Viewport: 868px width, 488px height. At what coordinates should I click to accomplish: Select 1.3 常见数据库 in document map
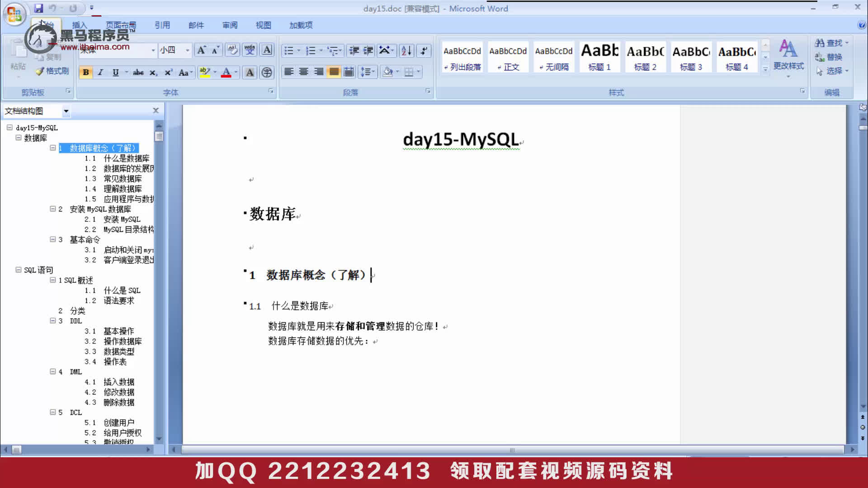(x=123, y=178)
